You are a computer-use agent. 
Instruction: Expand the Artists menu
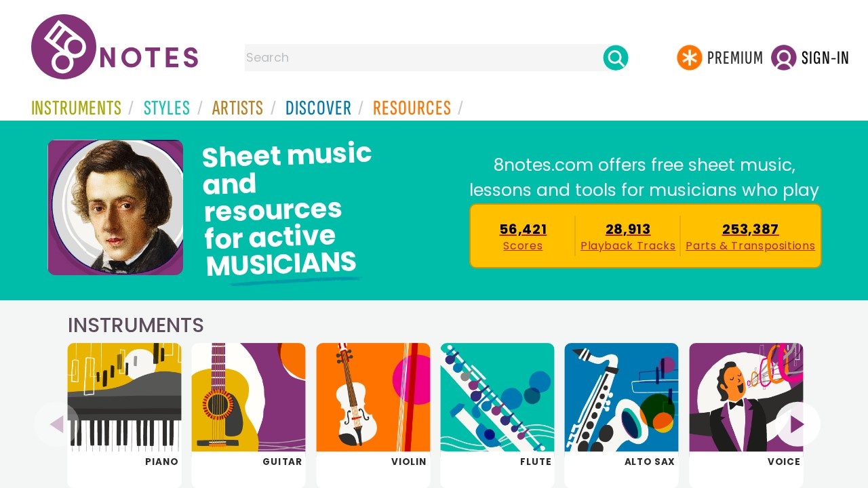point(237,108)
